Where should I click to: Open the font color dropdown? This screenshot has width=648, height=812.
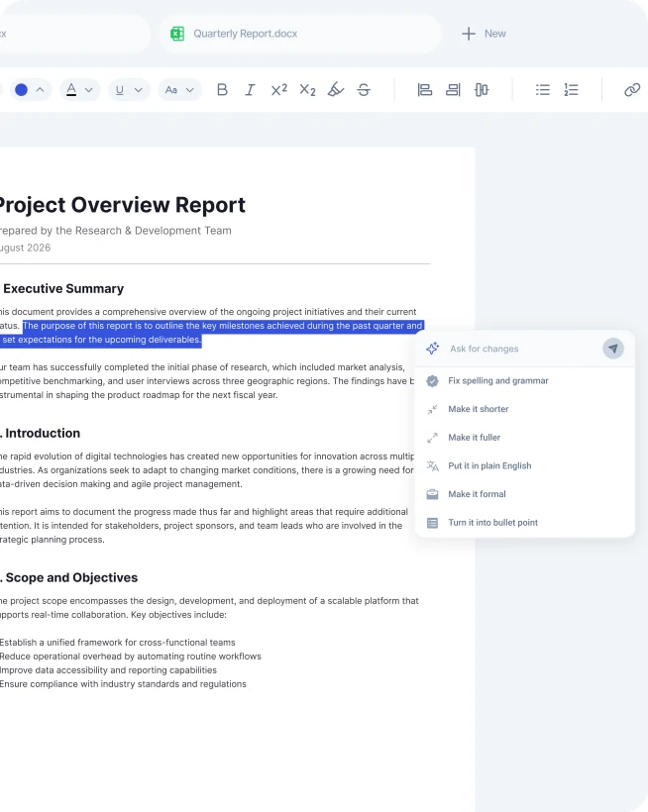coord(80,89)
